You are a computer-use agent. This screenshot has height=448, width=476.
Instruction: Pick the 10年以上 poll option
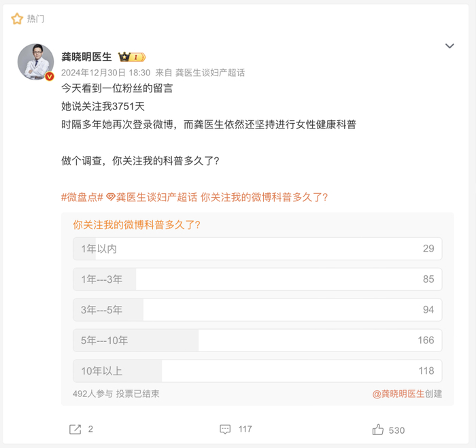coord(257,371)
